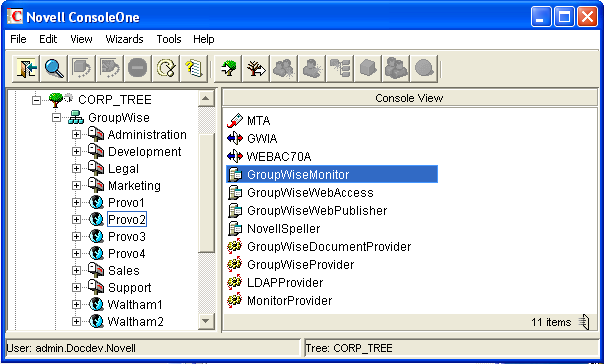Open the Edit menu
Image resolution: width=604 pixels, height=364 pixels.
[48, 39]
